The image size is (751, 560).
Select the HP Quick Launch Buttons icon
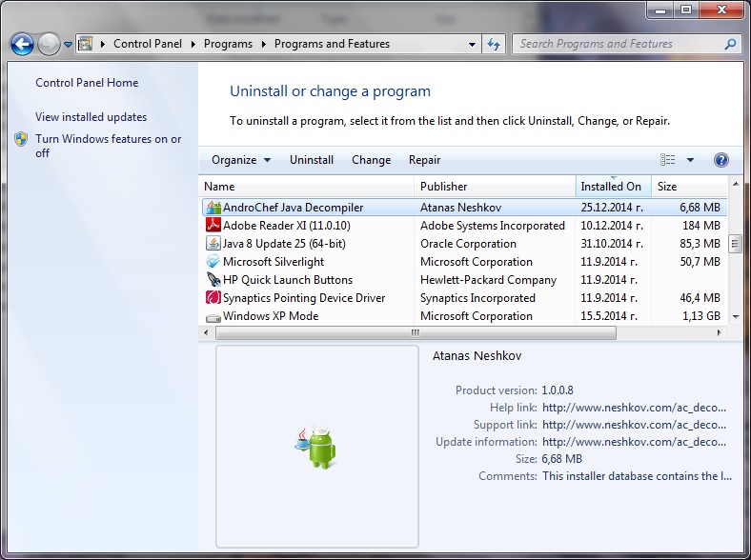(x=213, y=279)
